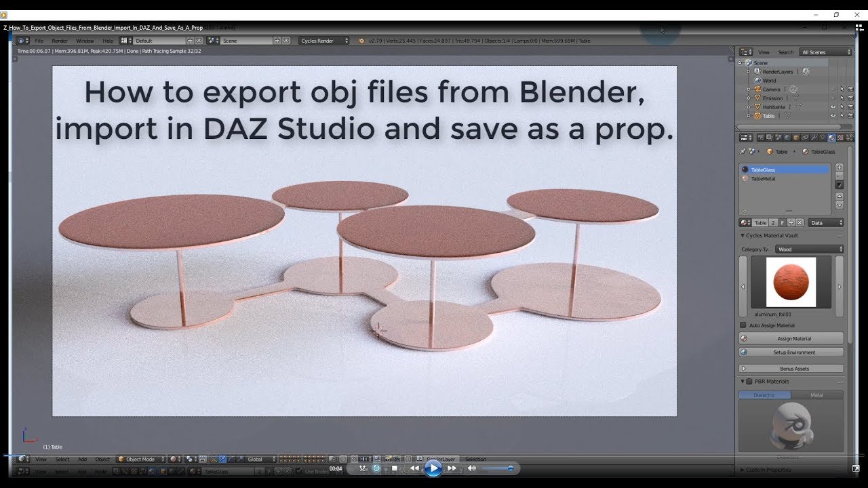
Task: Toggle renderability camera icon for Hohlkehle
Action: [x=850, y=107]
